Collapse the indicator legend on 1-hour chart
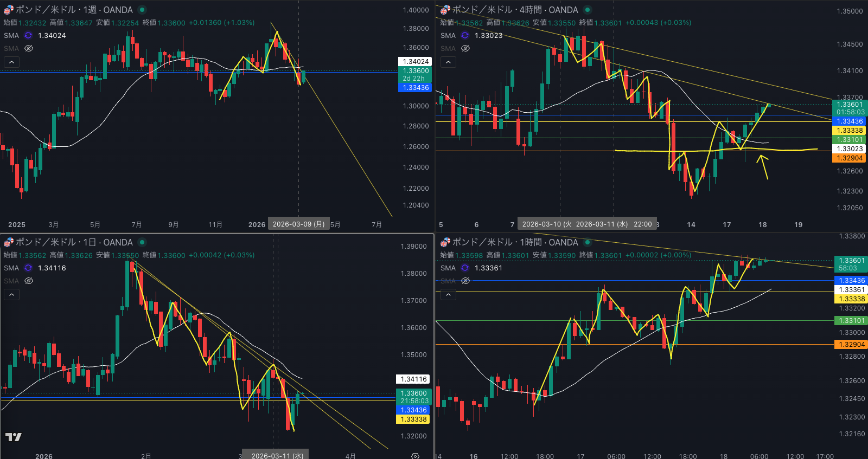This screenshot has width=868, height=459. tap(448, 295)
